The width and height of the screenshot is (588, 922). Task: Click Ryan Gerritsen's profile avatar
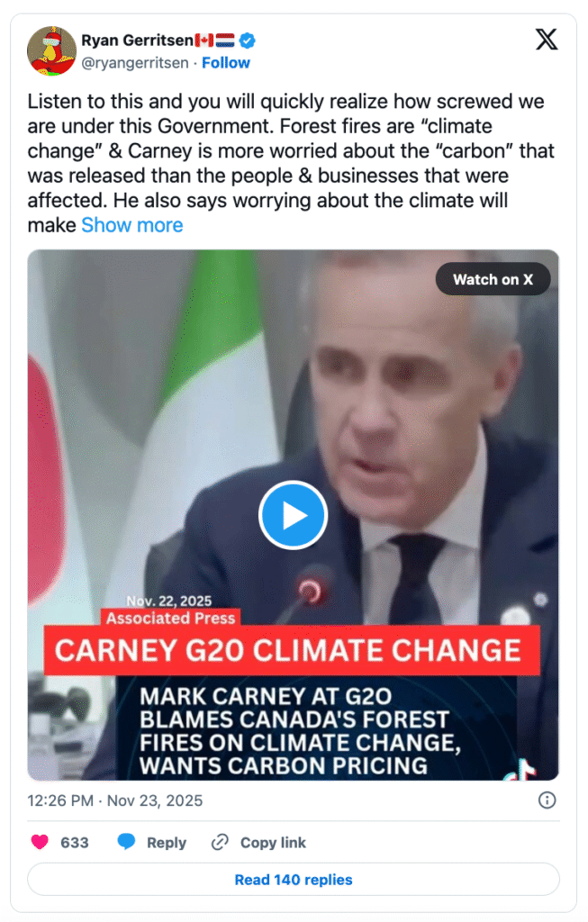coord(50,50)
